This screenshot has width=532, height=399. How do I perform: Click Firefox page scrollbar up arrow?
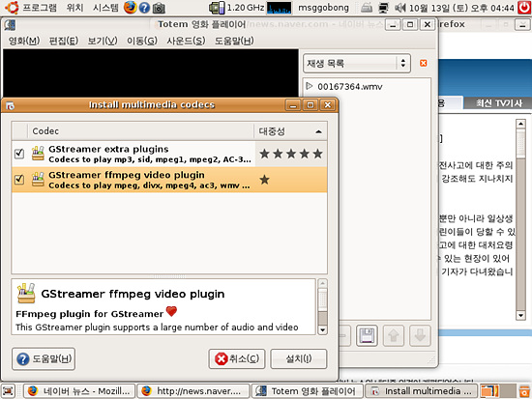point(520,124)
